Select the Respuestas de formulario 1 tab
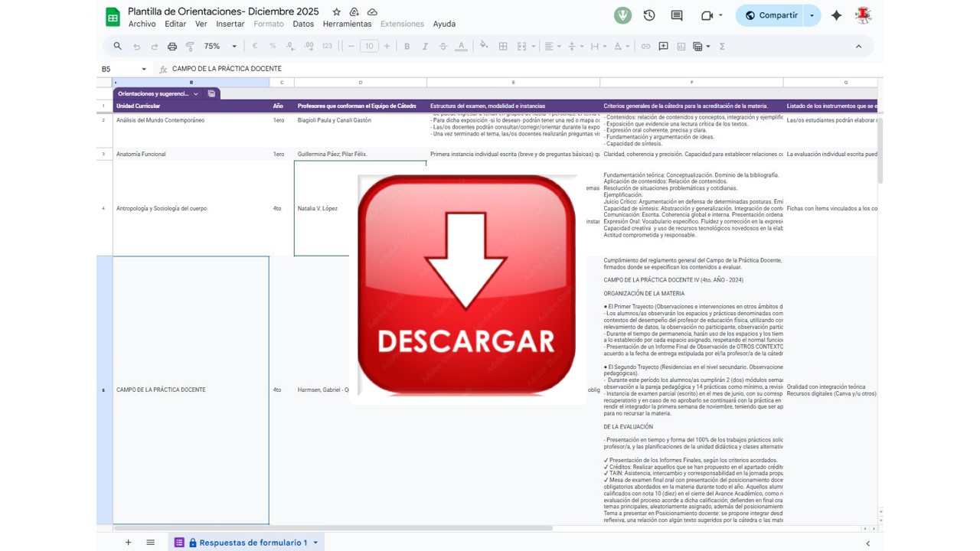The image size is (980, 551). pos(253,543)
